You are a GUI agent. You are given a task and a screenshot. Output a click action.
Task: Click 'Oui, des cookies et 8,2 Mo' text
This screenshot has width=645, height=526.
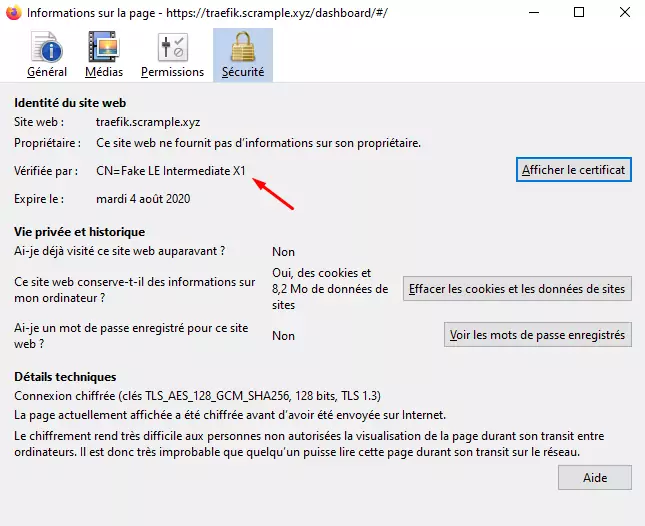point(330,289)
